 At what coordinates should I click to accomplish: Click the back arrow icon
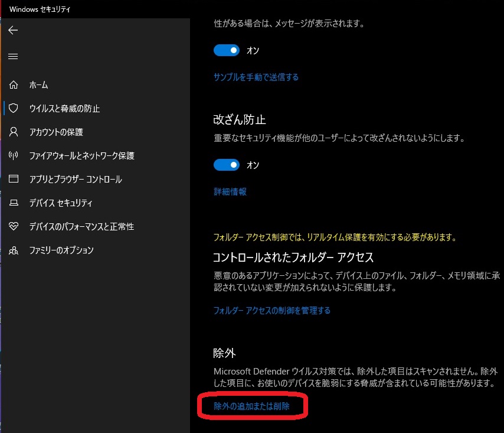(x=13, y=31)
